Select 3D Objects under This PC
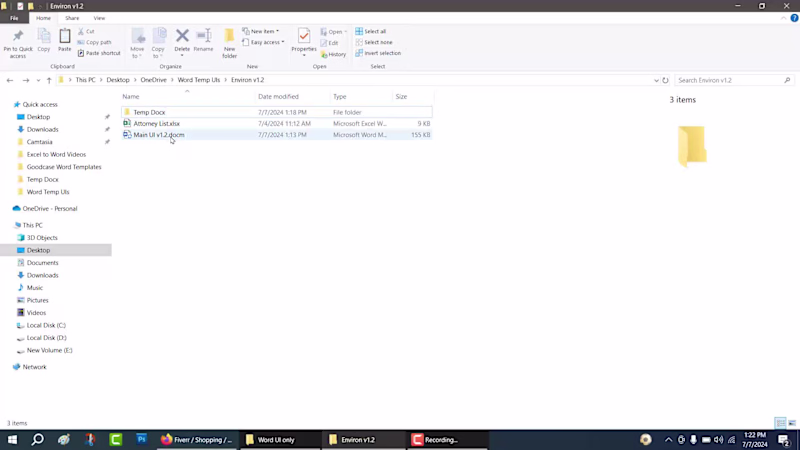800x450 pixels. click(x=42, y=238)
